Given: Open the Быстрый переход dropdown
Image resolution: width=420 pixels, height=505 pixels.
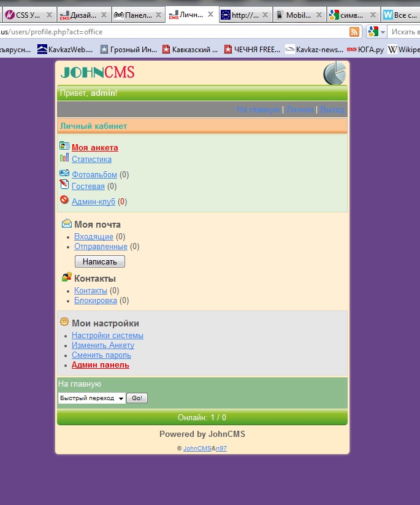Looking at the screenshot, I should pyautogui.click(x=92, y=398).
